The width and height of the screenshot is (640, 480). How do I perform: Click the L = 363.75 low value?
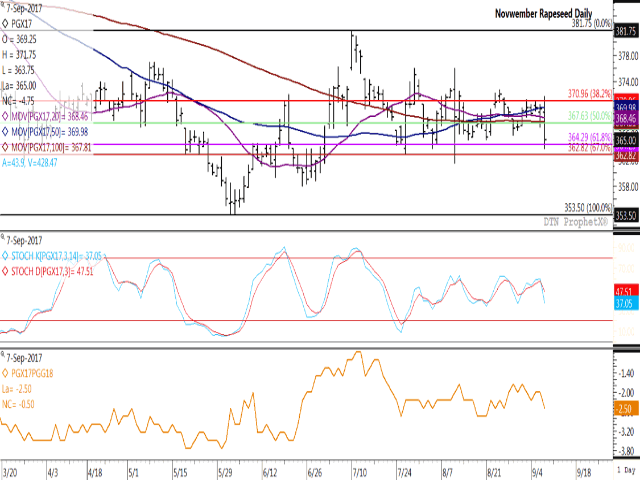pyautogui.click(x=18, y=70)
